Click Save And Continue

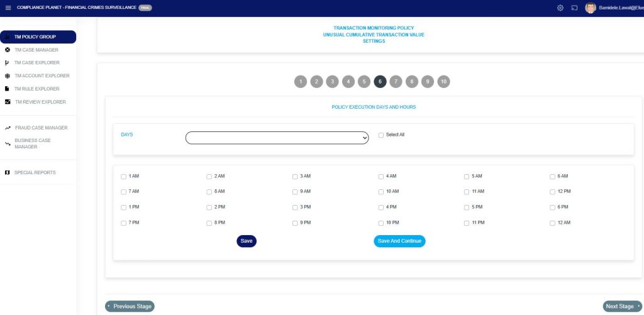pyautogui.click(x=399, y=241)
